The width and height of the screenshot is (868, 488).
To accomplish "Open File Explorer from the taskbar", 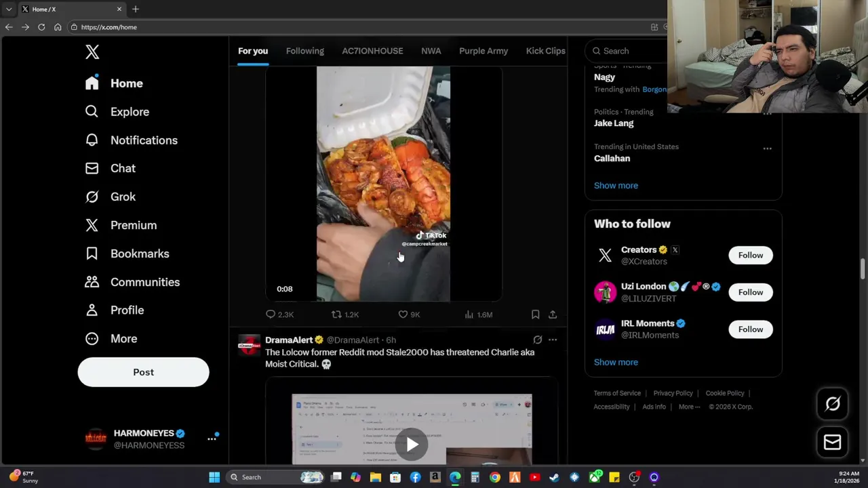I will pyautogui.click(x=376, y=477).
